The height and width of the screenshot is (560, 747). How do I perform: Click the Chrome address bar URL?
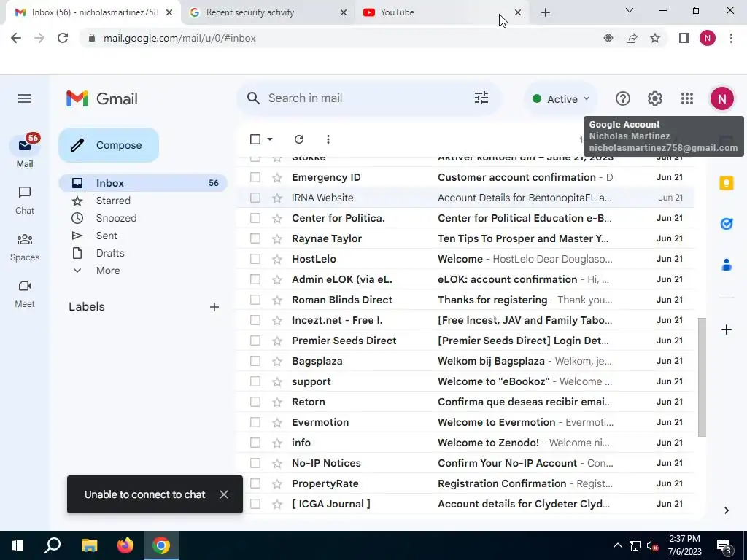pos(179,38)
